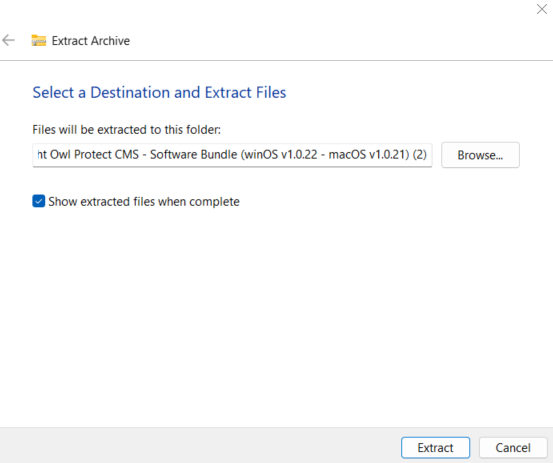This screenshot has height=463, width=553.
Task: Click 'macOS v1.0.21' in the folder path
Action: pos(367,155)
